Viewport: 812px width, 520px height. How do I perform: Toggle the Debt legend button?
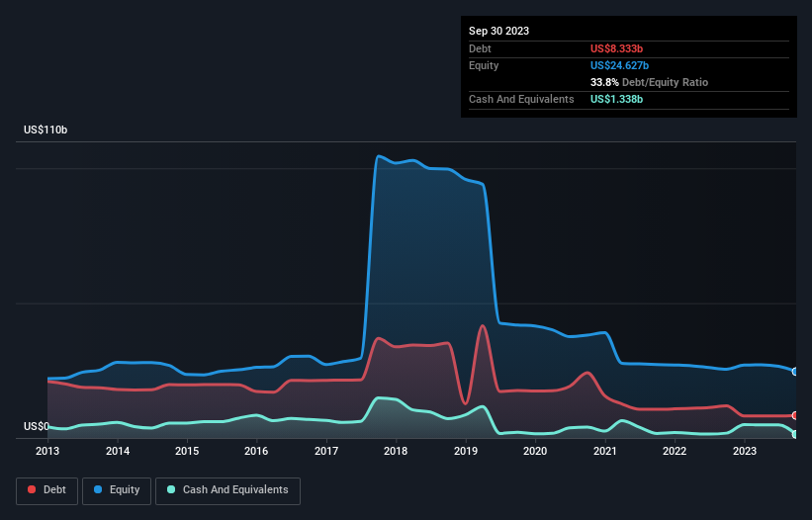pos(46,490)
